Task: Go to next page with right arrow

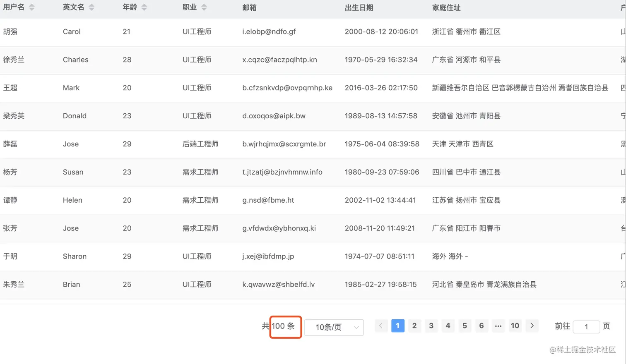Action: [532, 326]
